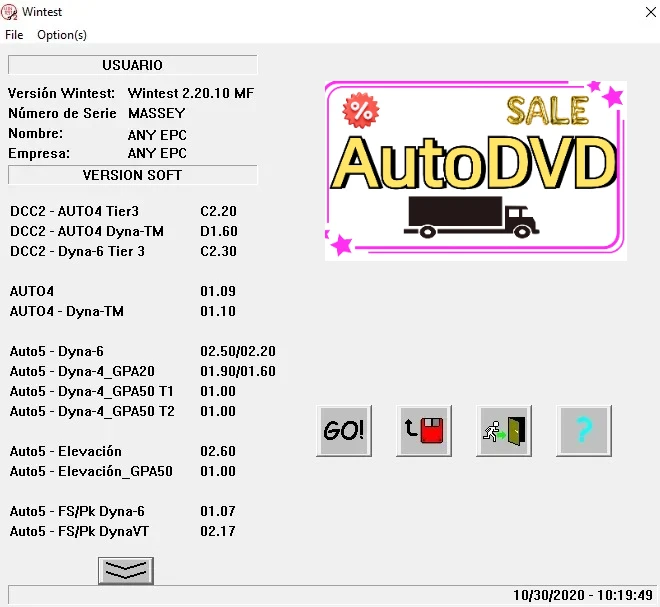Click the Wintest app icon in title bar

pos(9,12)
